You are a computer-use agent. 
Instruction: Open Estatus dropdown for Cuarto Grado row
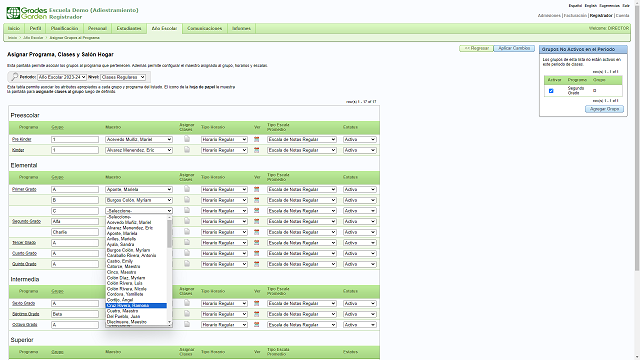(x=360, y=253)
